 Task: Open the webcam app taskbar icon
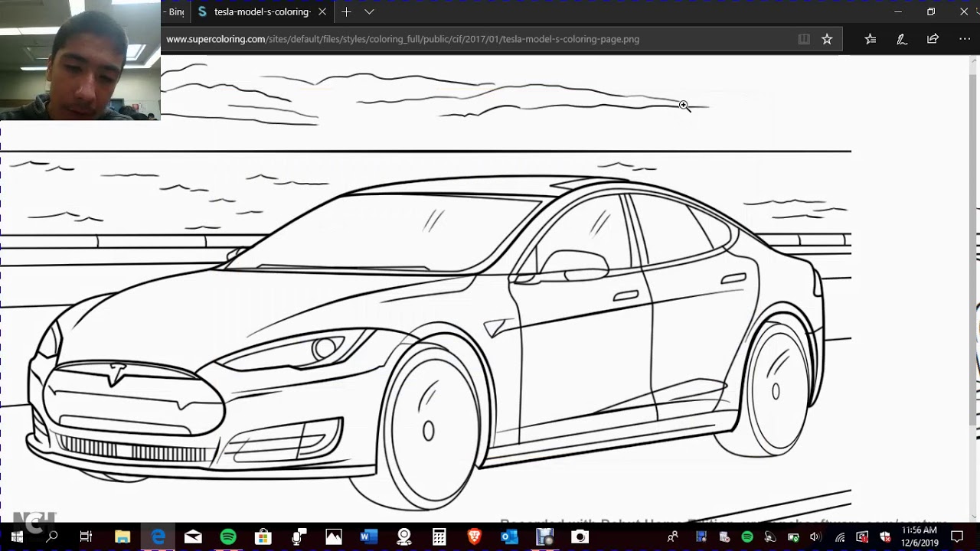tap(404, 537)
